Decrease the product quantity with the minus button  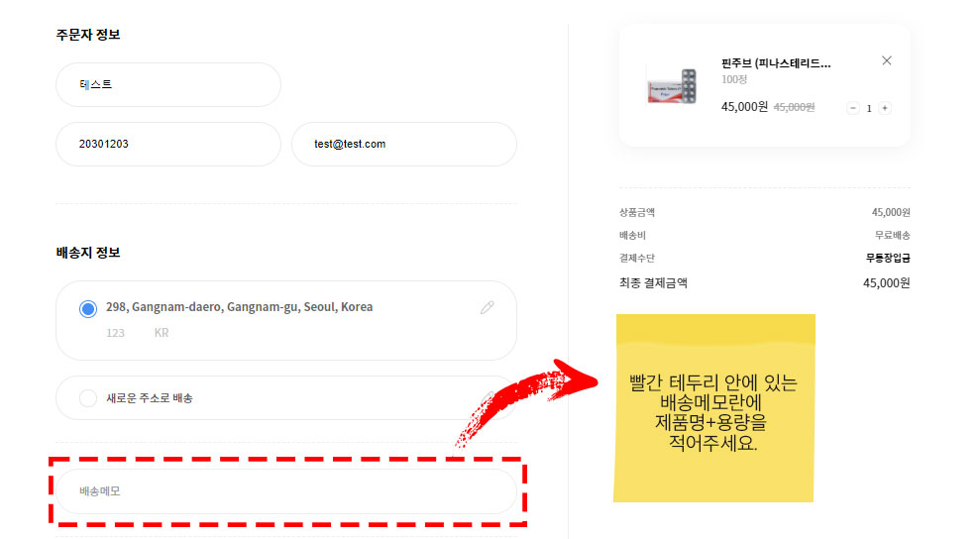coord(852,108)
